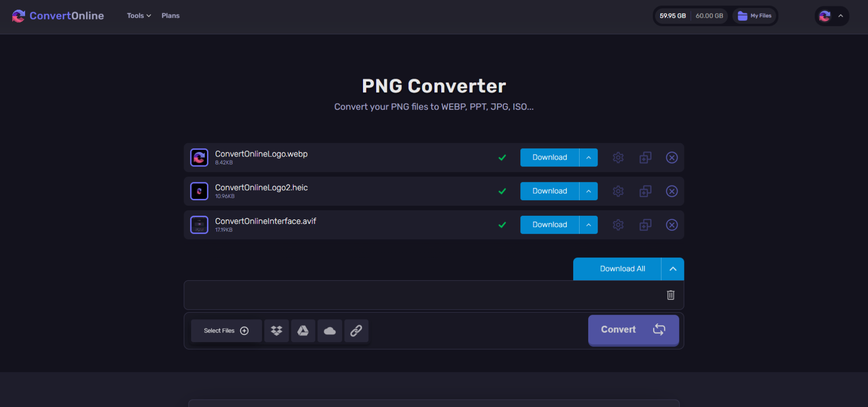The width and height of the screenshot is (868, 407).
Task: Remove ConvertOnlineInterface.avif from the list
Action: [672, 225]
